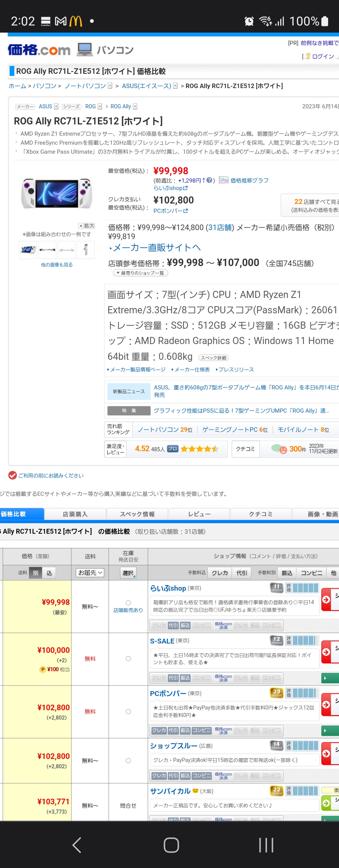339x868 pixels.
Task: Switch to スペック情報 tab
Action: coord(137,514)
